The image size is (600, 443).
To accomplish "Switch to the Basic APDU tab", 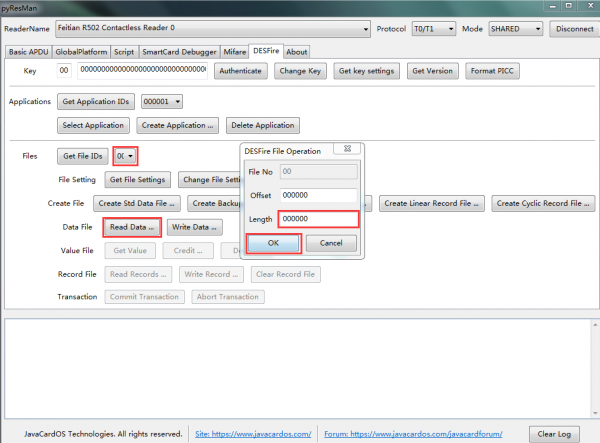I will [29, 51].
